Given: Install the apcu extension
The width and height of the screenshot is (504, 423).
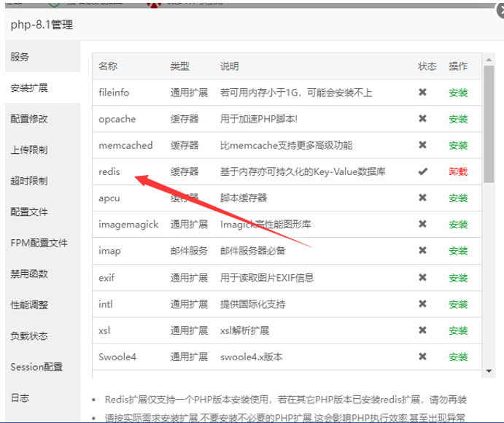Looking at the screenshot, I should [x=458, y=198].
